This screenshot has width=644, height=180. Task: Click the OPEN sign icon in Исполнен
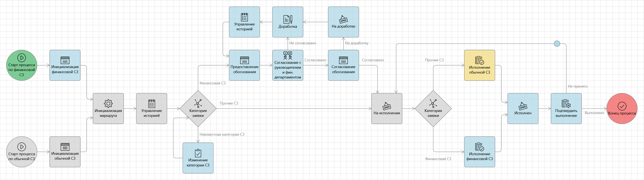pos(522,106)
